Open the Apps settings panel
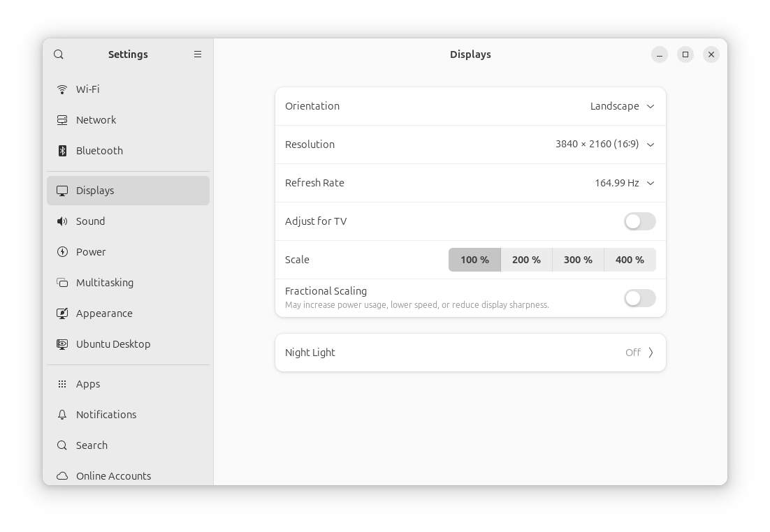The height and width of the screenshot is (532, 770). click(x=88, y=384)
